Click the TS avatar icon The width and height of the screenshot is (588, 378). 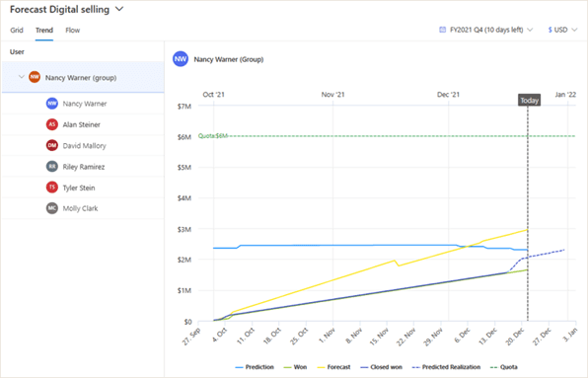[x=52, y=188]
